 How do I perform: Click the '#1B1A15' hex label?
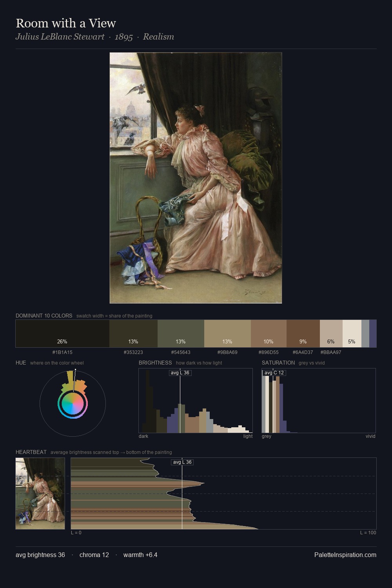62,352
